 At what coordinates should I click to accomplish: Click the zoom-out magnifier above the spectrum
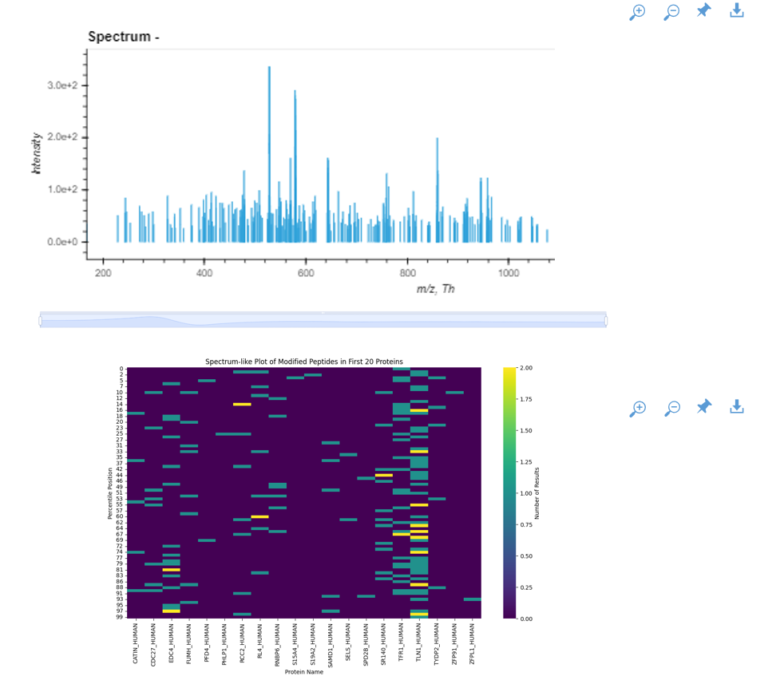671,12
